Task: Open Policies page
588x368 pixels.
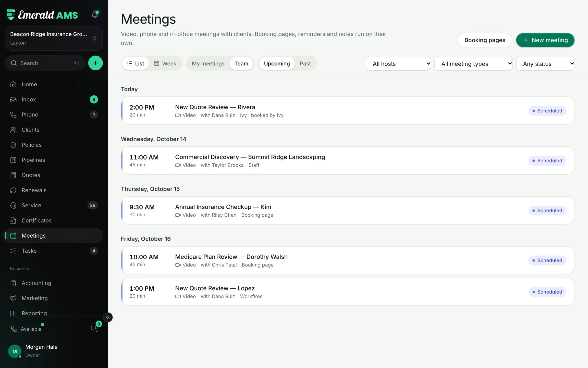Action: pos(54,145)
